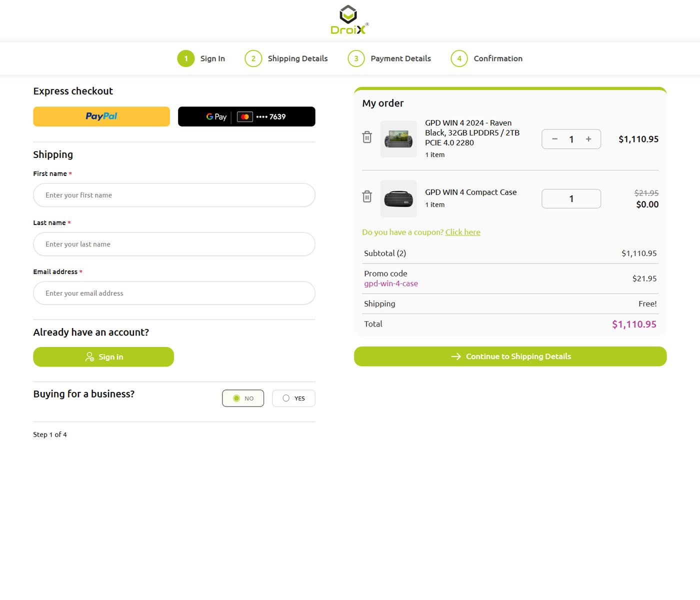This screenshot has height=600, width=700.
Task: Pay with Google Pay card ending 7639
Action: (x=246, y=116)
